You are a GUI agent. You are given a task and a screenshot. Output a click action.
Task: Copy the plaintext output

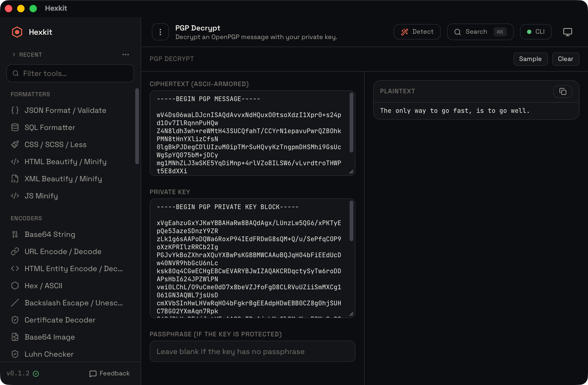pos(563,91)
